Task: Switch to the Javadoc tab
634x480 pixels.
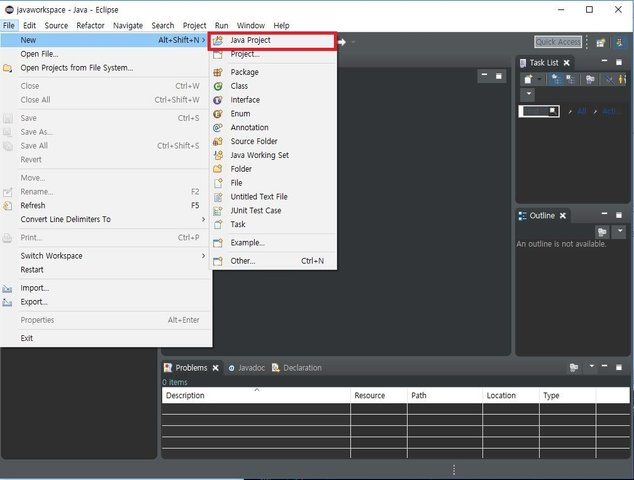Action: point(247,368)
